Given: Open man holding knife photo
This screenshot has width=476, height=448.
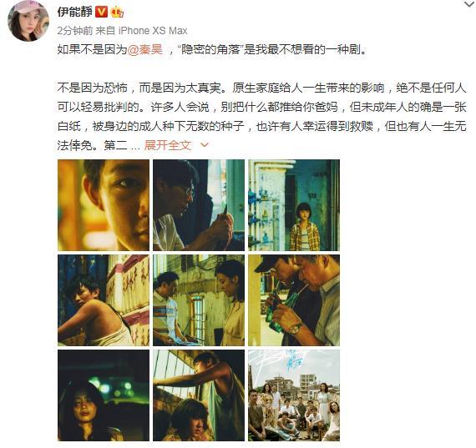Looking at the screenshot, I should coord(199,205).
